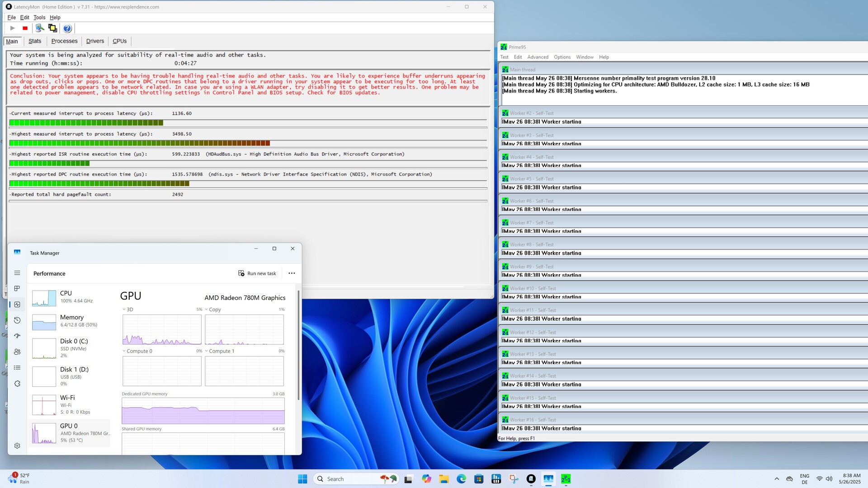Expand the Compute 0 graph dropdown
This screenshot has width=868, height=488.
[124, 351]
